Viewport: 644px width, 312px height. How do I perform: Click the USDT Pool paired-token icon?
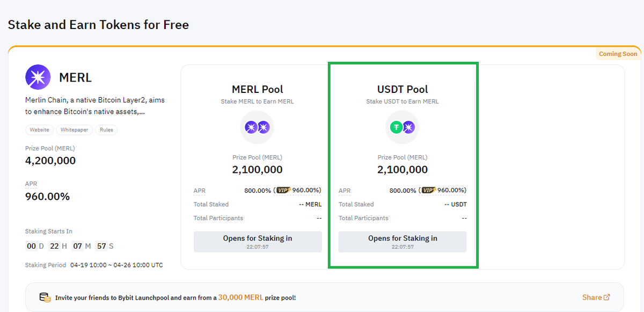pos(402,127)
